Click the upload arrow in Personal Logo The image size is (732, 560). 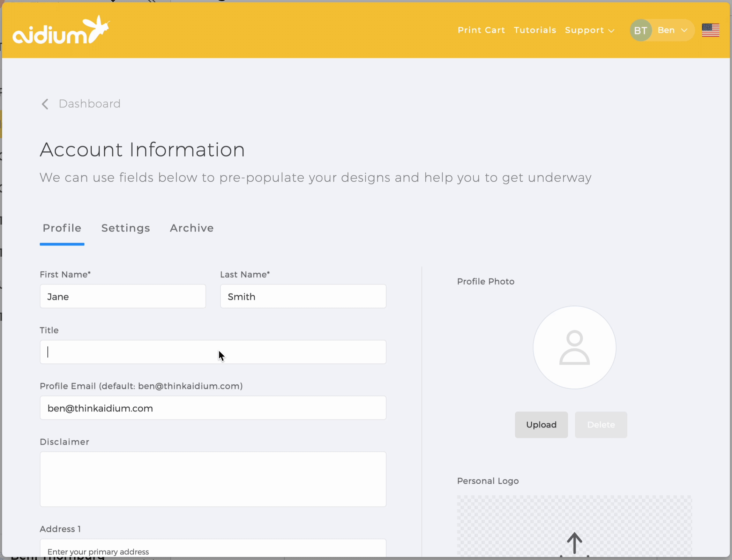574,543
